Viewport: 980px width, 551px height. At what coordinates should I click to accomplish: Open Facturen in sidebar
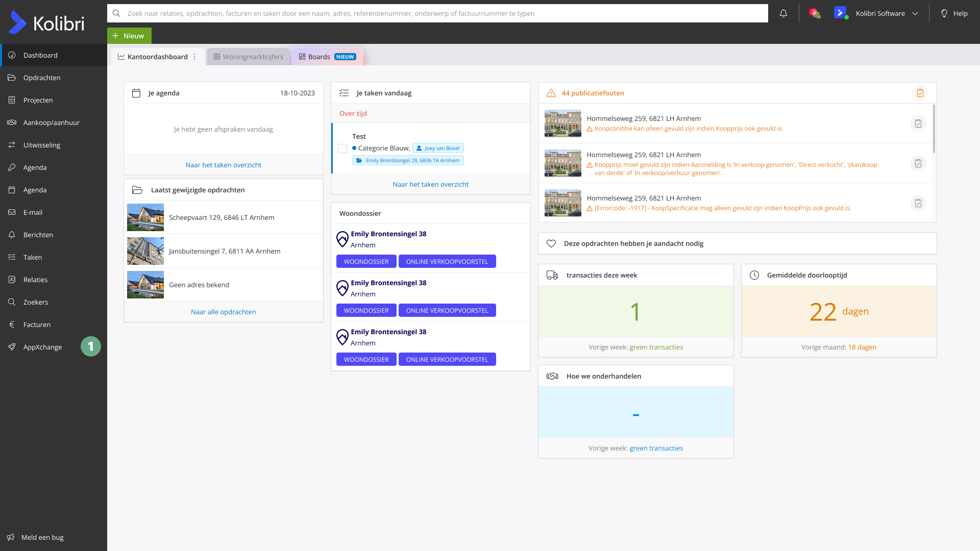tap(37, 324)
